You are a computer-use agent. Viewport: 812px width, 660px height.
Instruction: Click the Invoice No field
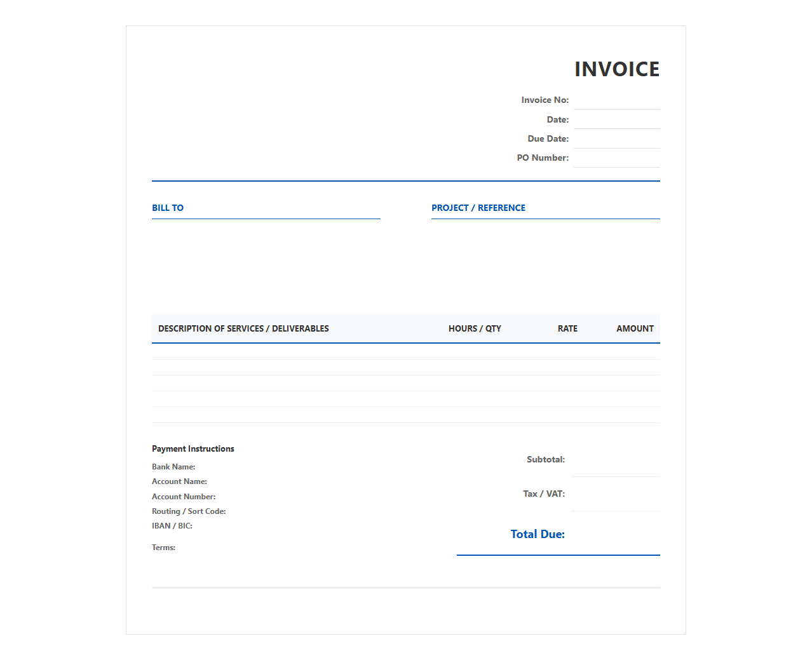616,100
